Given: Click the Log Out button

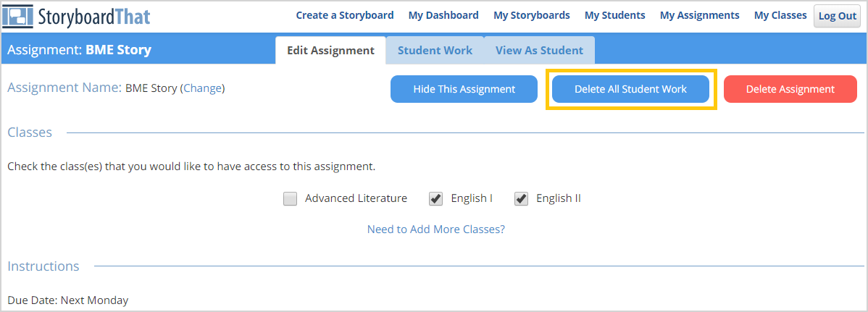Looking at the screenshot, I should [838, 16].
